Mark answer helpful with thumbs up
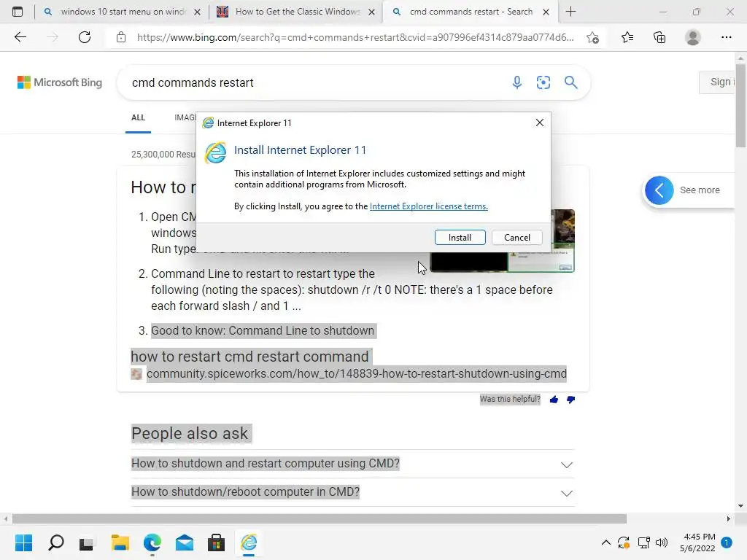747x560 pixels. (554, 400)
